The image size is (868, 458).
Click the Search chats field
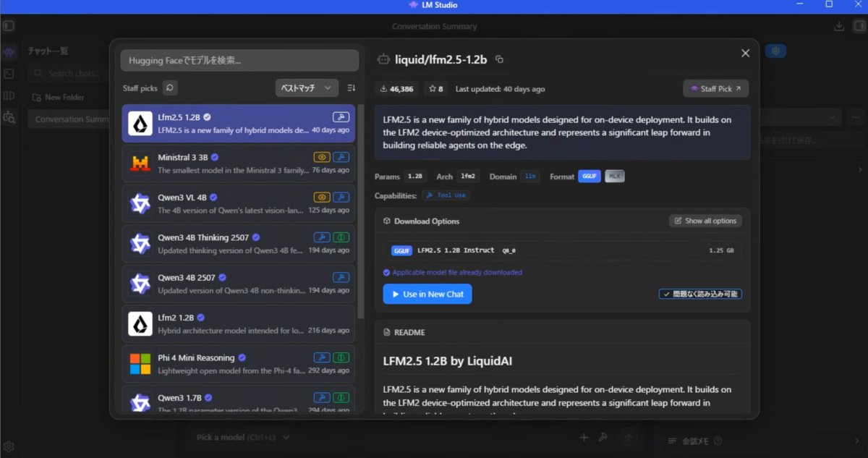pyautogui.click(x=67, y=74)
